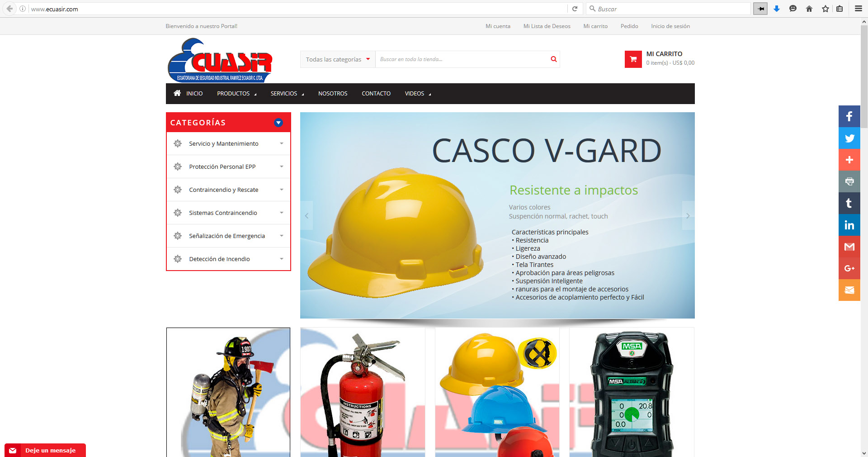Screen dimensions: 868x457
Task: Click the scrollbar down arrow
Action: pyautogui.click(x=864, y=453)
